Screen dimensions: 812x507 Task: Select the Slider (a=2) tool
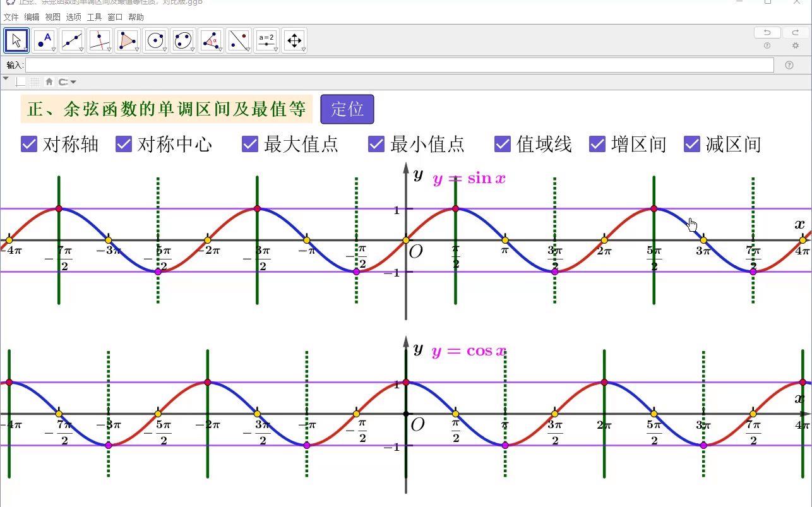[266, 40]
